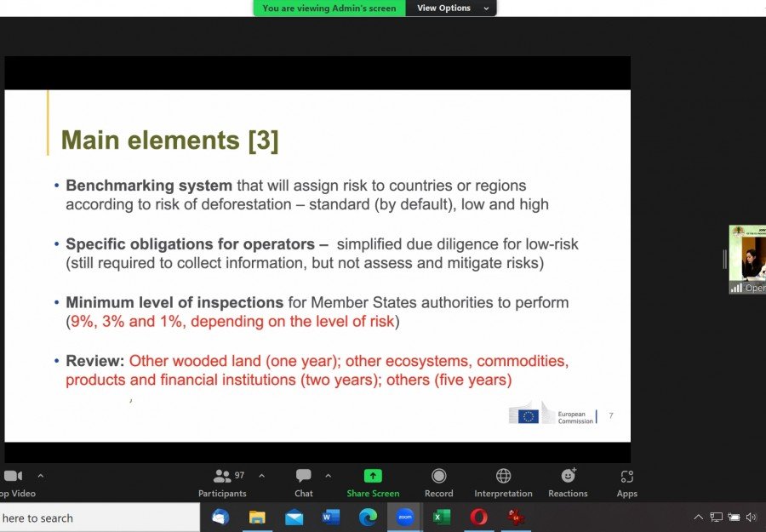
Task: Click 'Minimum level of inspections' text
Action: coord(174,303)
